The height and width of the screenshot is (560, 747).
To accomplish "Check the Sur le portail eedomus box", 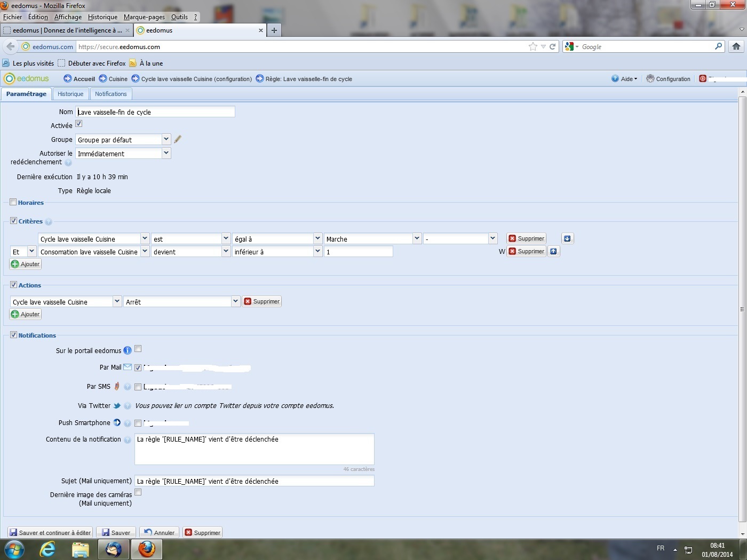I will point(138,349).
